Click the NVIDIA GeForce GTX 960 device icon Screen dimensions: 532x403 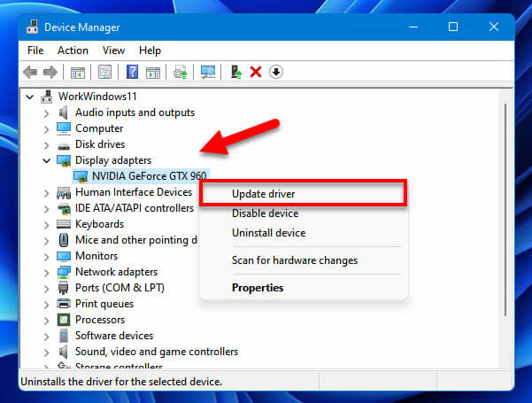click(81, 177)
